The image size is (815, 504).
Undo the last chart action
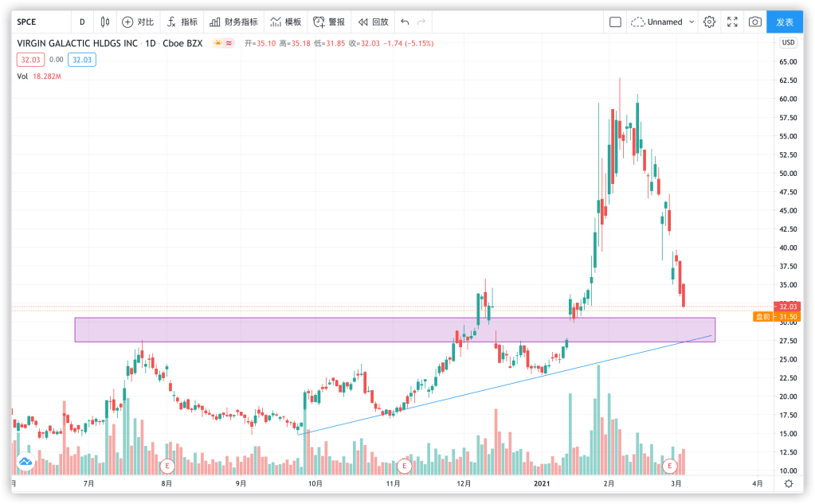coord(405,21)
